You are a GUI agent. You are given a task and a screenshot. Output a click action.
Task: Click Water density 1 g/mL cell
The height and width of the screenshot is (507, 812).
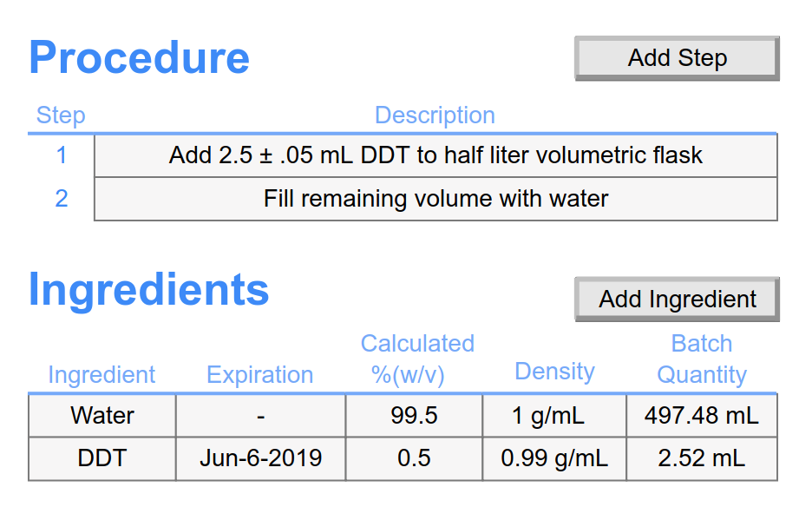554,416
